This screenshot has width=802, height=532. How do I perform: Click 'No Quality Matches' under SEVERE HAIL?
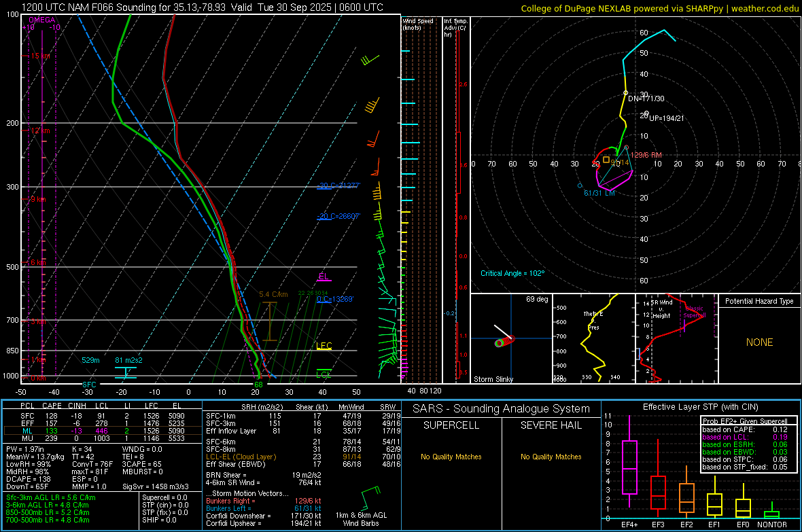pyautogui.click(x=551, y=457)
